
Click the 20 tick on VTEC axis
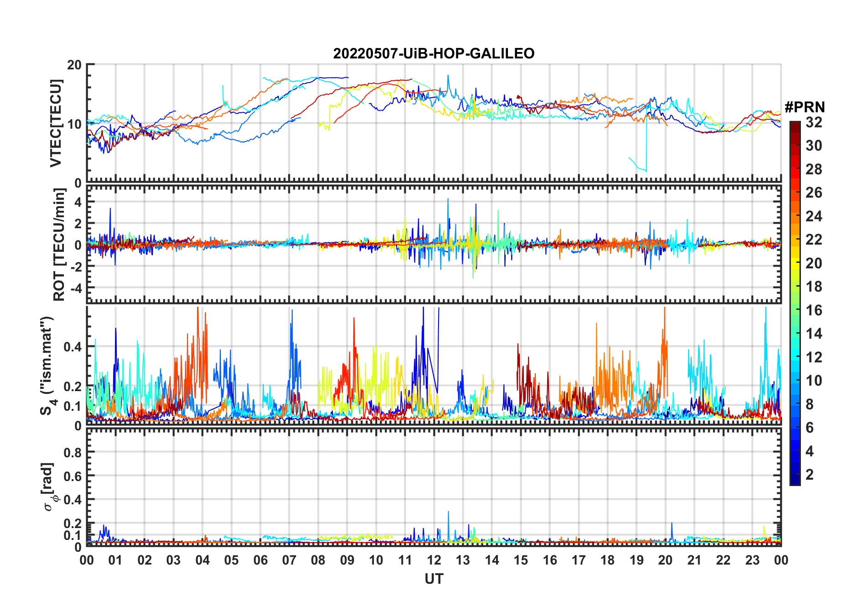pyautogui.click(x=74, y=65)
